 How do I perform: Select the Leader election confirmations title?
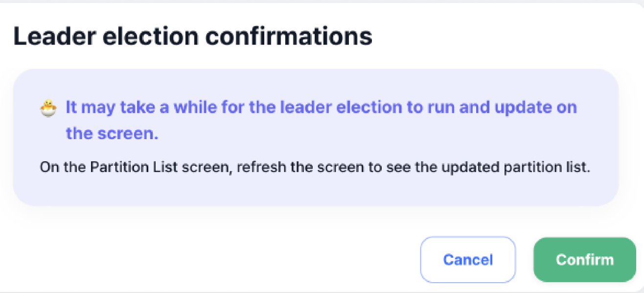[193, 35]
